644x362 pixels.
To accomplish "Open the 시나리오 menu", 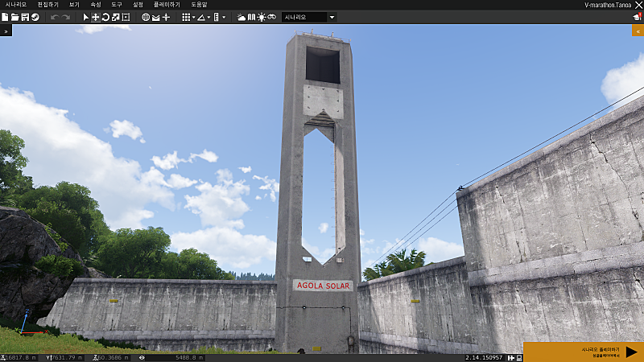I will click(15, 5).
